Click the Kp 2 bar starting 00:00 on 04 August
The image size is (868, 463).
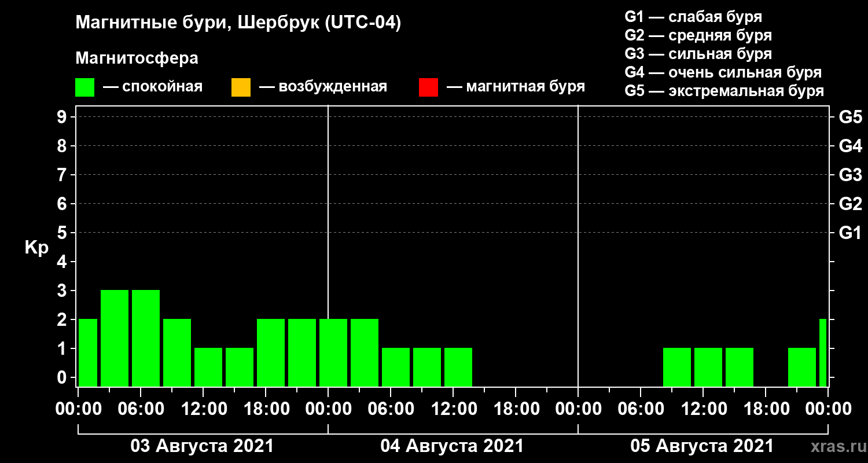tap(333, 352)
